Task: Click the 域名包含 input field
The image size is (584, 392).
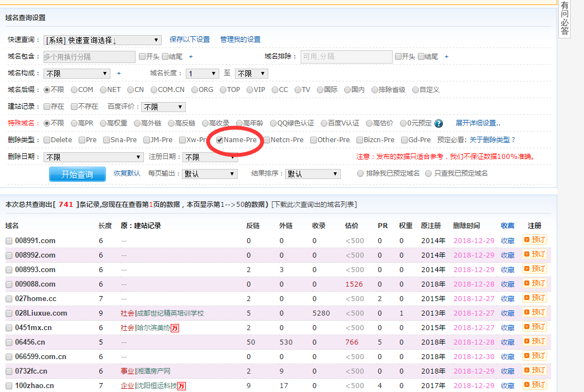Action: (x=89, y=56)
